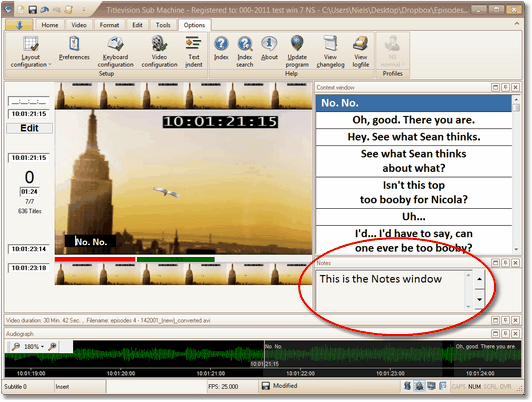Expand quick access toolbar customize arrow
Screen dimensions: 532x402
[83, 9]
